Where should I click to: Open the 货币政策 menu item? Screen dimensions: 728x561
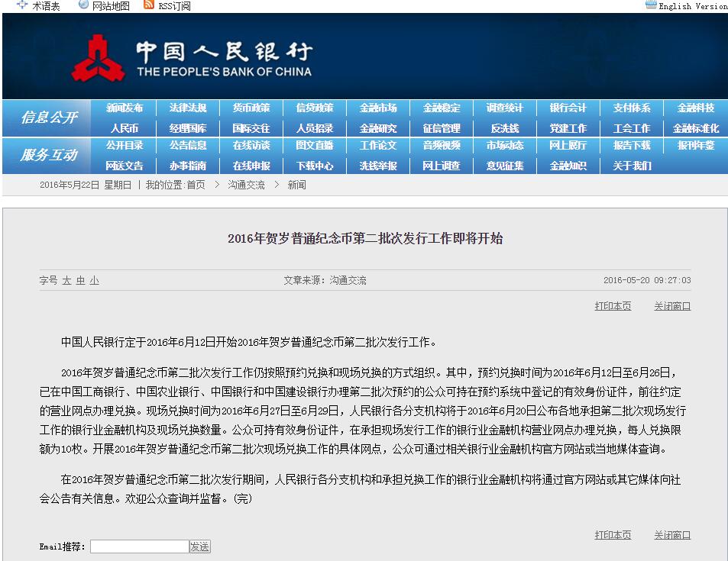click(x=251, y=108)
